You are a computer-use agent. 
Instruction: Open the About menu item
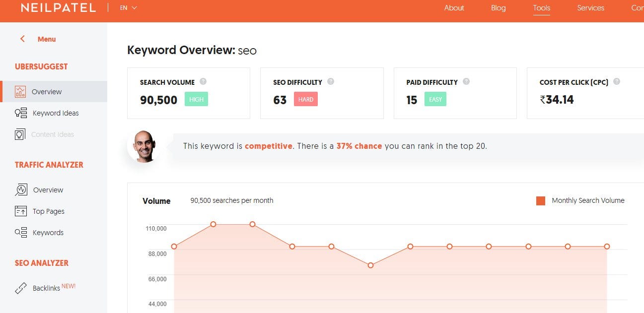454,8
